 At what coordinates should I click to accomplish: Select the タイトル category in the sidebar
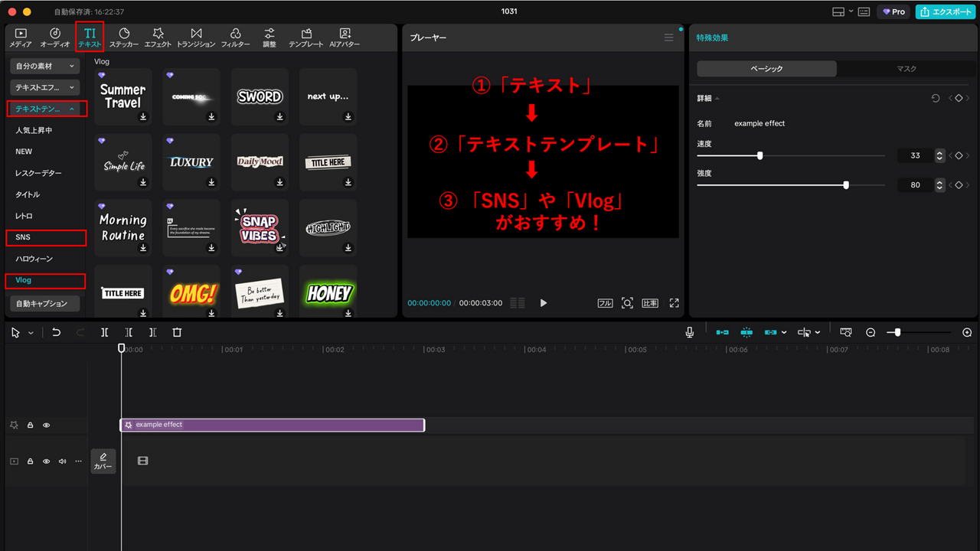click(27, 194)
